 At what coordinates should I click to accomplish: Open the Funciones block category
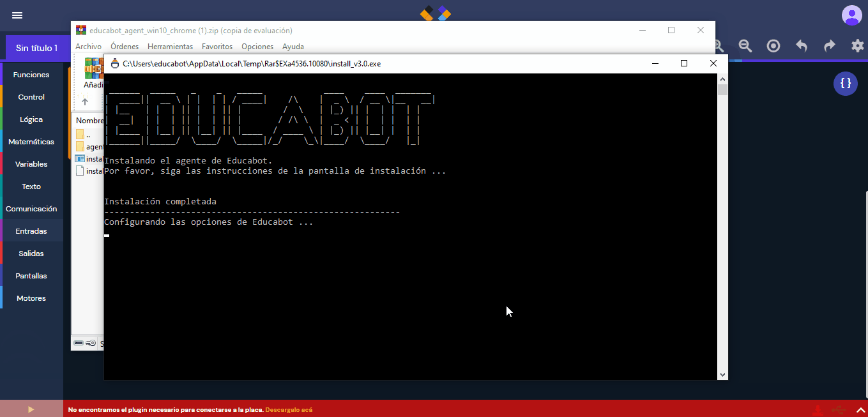point(31,75)
